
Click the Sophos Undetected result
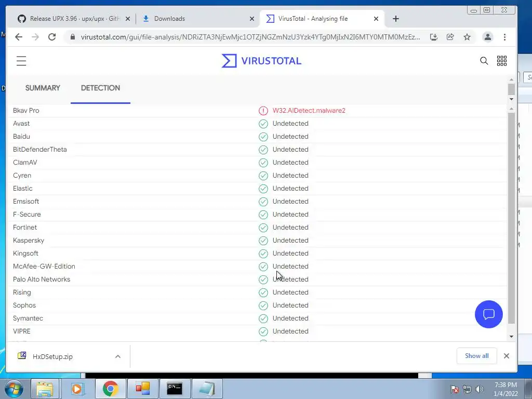coord(290,305)
